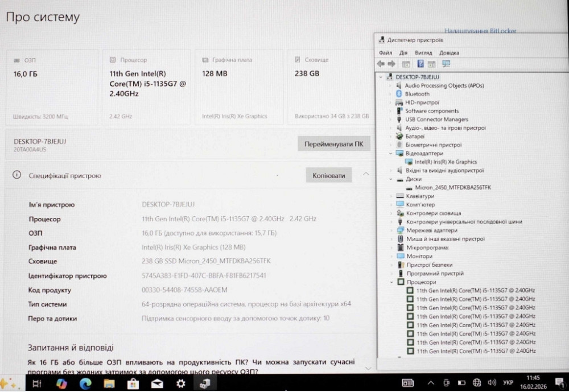The height and width of the screenshot is (392, 569).
Task: Collapse the Специфікації пристрою section chevron
Action: [x=366, y=174]
